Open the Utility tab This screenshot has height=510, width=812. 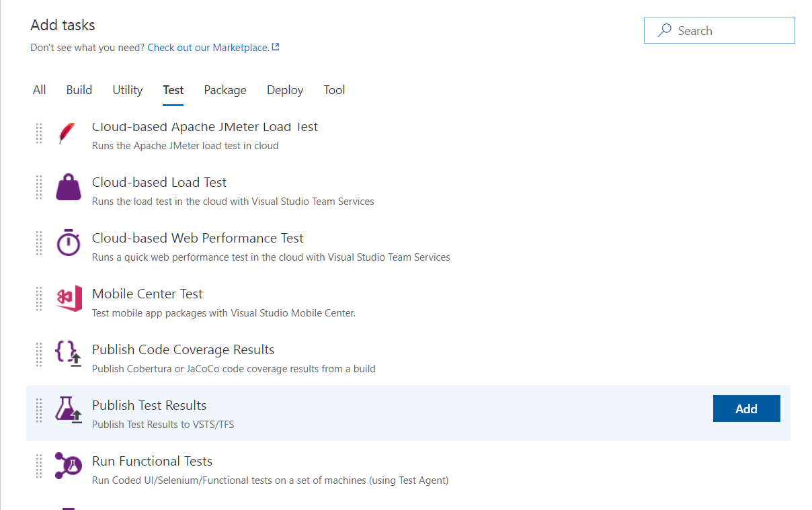pos(128,90)
